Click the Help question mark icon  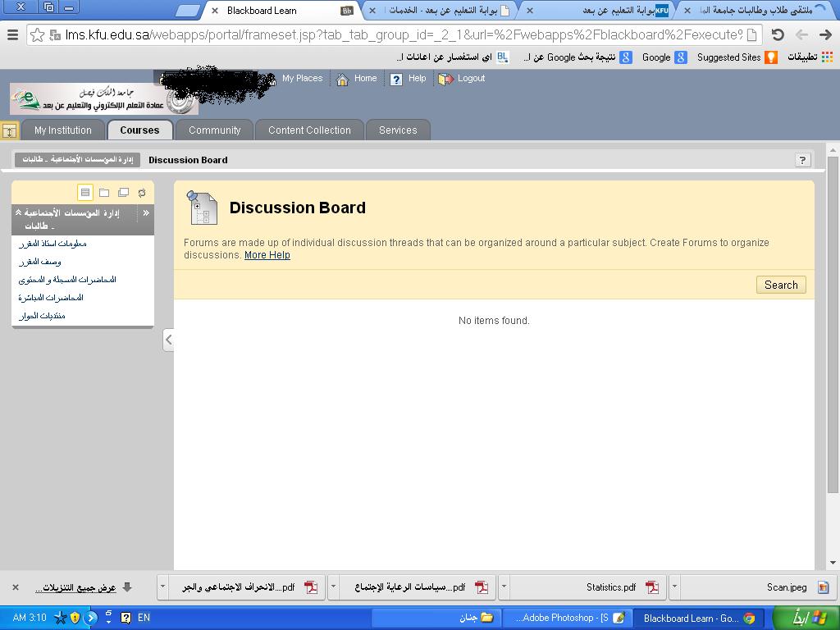coord(396,80)
